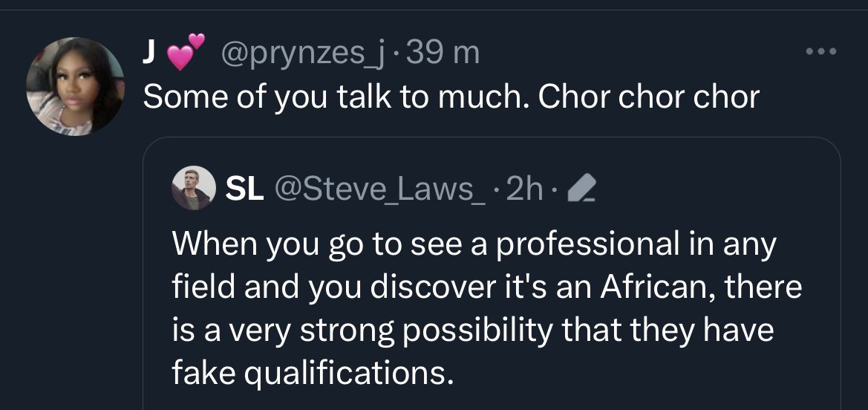This screenshot has height=410, width=868.
Task: Click the display name "SL"
Action: pyautogui.click(x=244, y=191)
